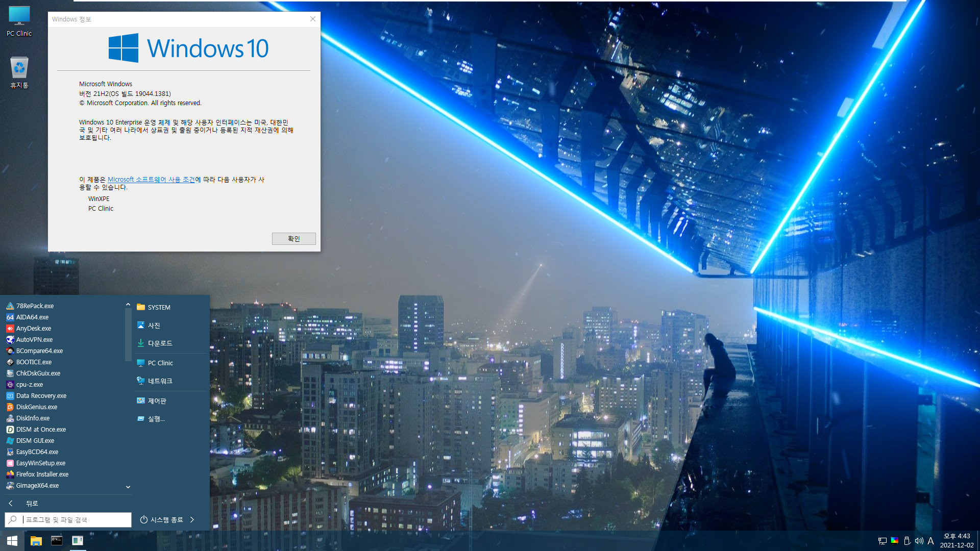Click the 확인 button in Windows 정보 dialog
Viewport: 980px width, 551px height.
(x=293, y=239)
